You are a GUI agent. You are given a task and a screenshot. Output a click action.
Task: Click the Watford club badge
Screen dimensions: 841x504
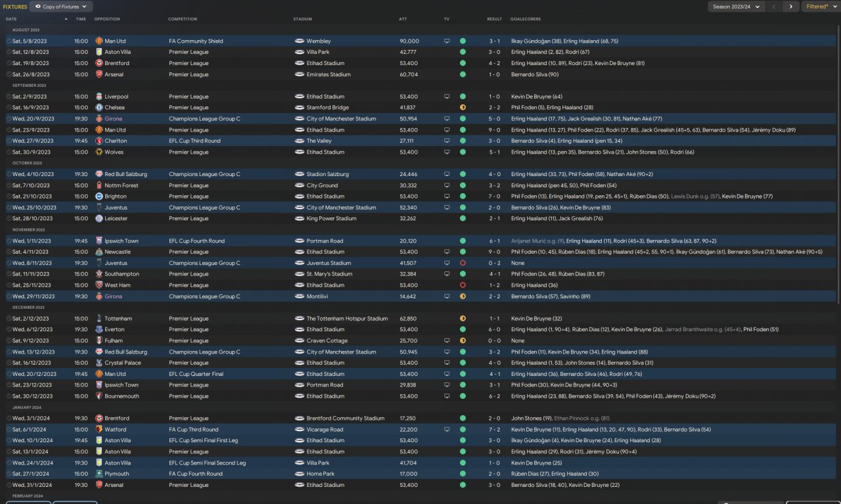99,430
